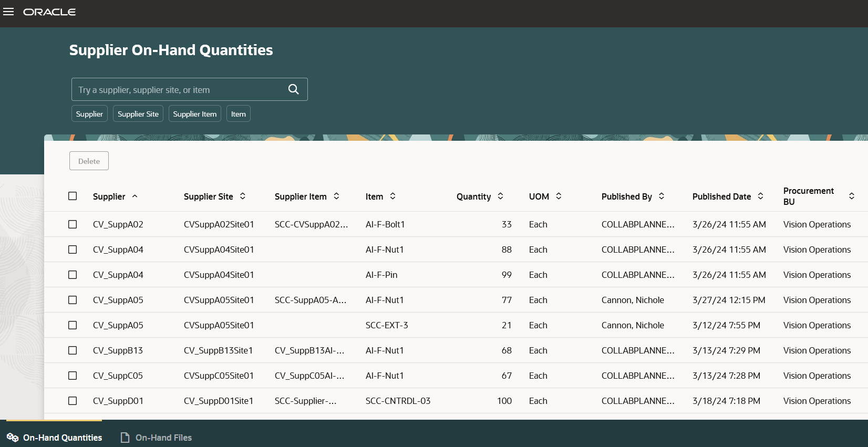The height and width of the screenshot is (447, 868).
Task: Click the Published Date column header
Action: tap(721, 196)
